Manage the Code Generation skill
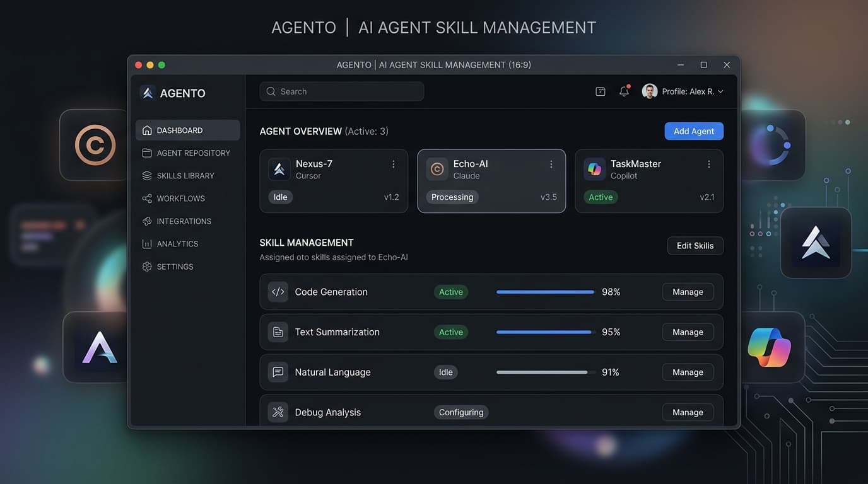868x484 pixels. (688, 292)
